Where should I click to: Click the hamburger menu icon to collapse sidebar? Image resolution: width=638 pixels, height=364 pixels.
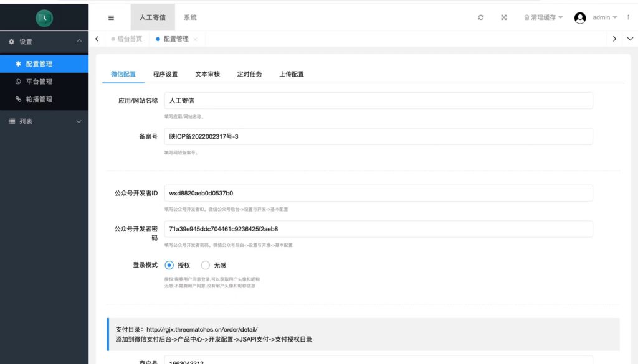point(112,17)
